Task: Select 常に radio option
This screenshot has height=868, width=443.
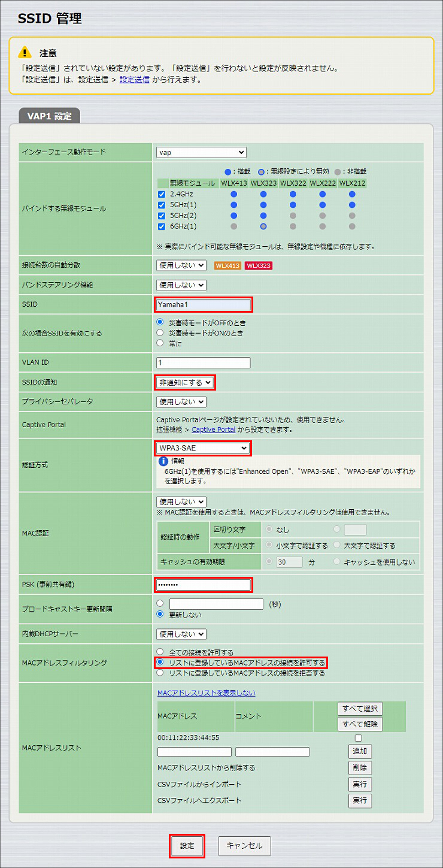Action: tap(160, 343)
